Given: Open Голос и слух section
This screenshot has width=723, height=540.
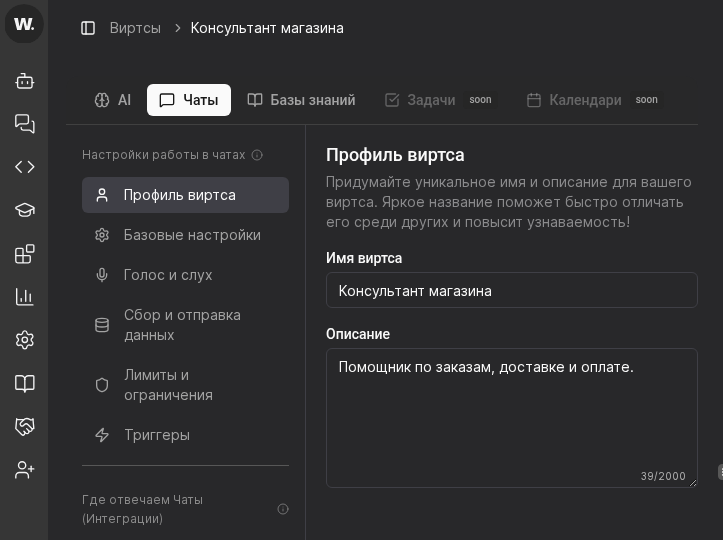Looking at the screenshot, I should click(185, 275).
